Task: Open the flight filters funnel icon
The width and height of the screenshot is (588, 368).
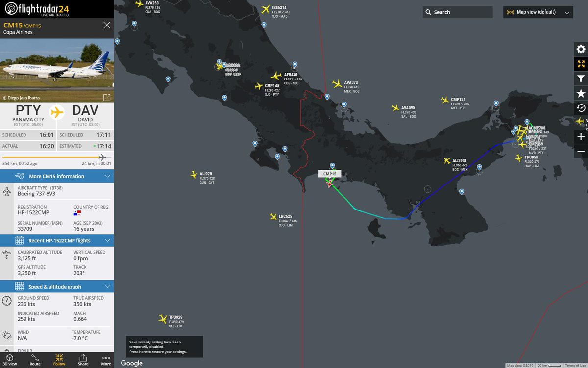Action: (x=581, y=79)
